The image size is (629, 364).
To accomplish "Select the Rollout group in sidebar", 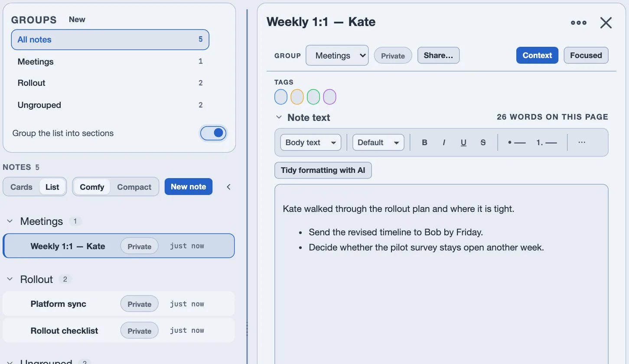I will click(x=110, y=83).
